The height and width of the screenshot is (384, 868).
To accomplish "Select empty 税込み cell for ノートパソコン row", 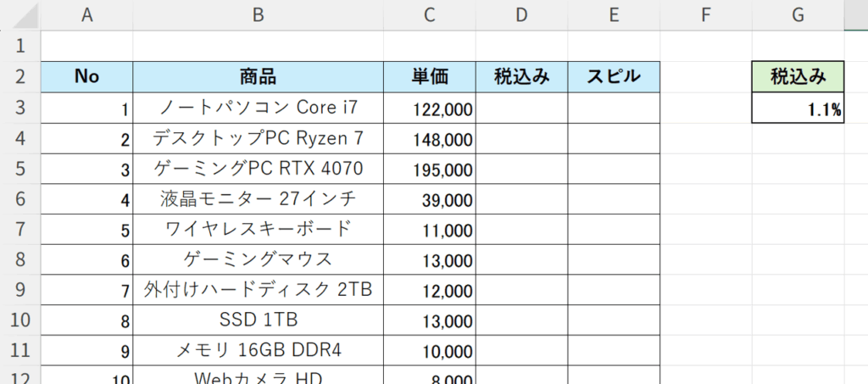I will pos(521,108).
